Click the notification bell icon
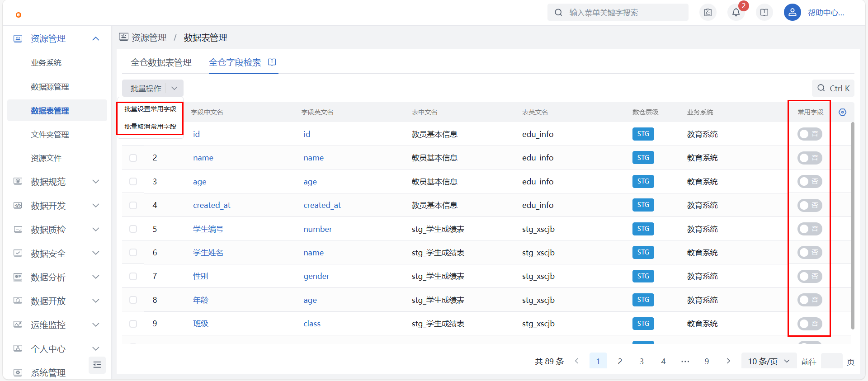868x381 pixels. tap(736, 13)
